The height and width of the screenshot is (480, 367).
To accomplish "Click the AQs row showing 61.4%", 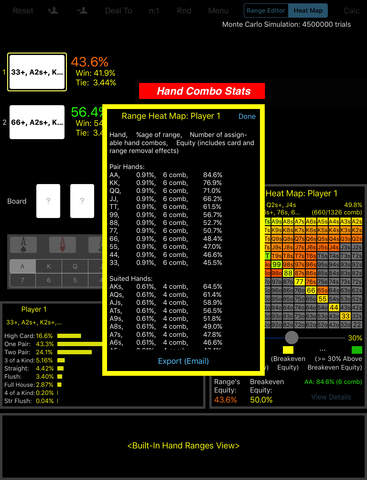I will (166, 295).
